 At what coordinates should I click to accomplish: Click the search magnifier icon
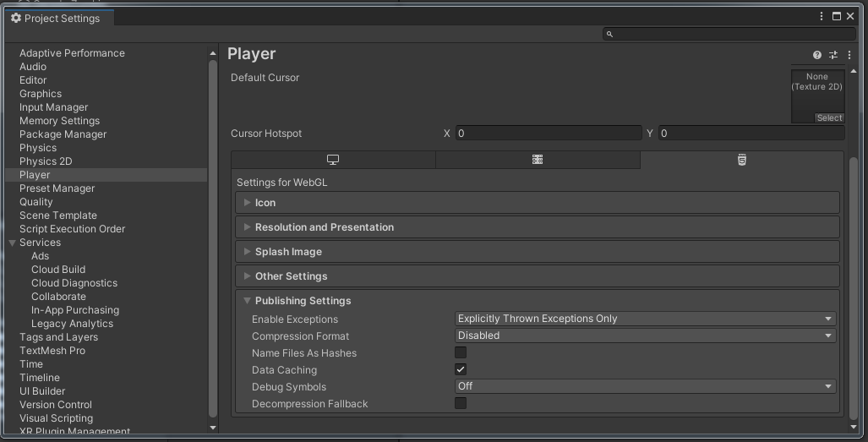click(x=609, y=35)
